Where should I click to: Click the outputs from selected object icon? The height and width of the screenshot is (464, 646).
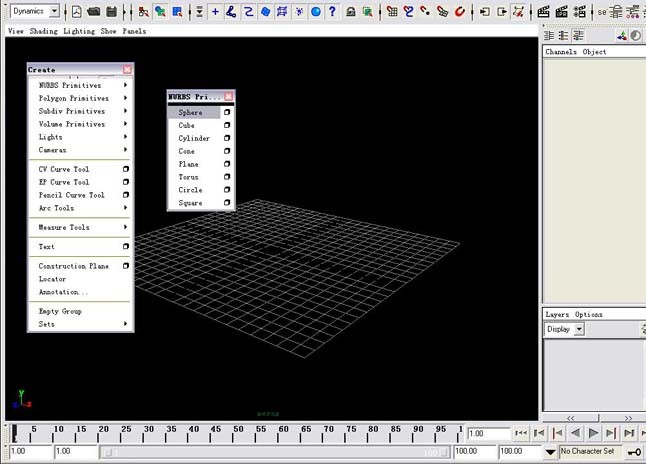pyautogui.click(x=502, y=12)
